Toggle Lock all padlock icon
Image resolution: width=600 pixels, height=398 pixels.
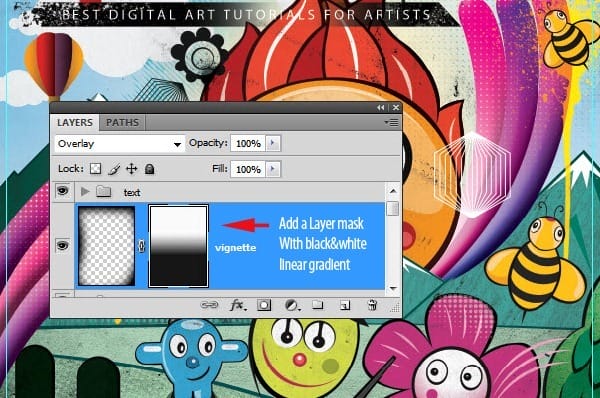click(x=150, y=169)
